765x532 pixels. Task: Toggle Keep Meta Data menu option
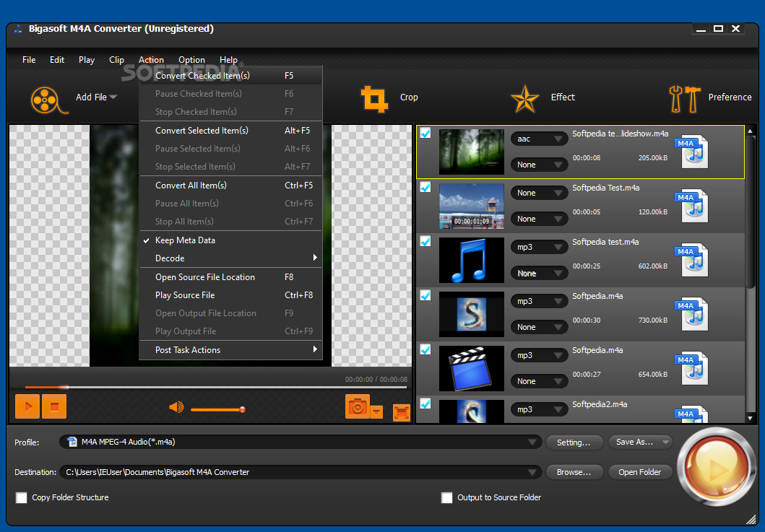point(230,240)
